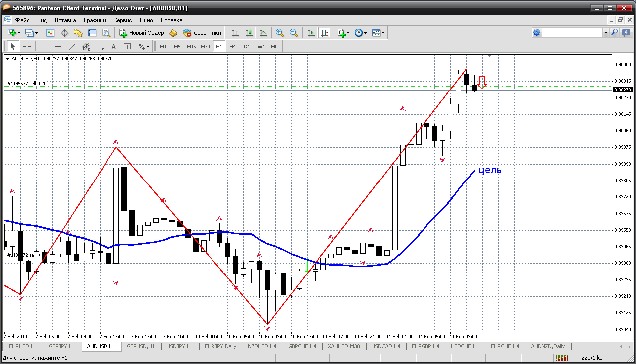Open the Profiles icon
The image size is (636, 364).
coord(29,33)
